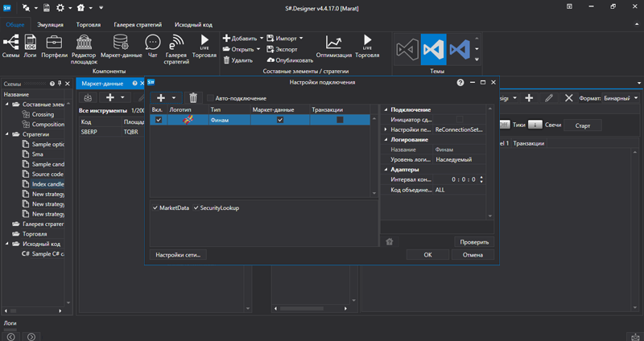Switch to Исходный код ribbon tab
644x341 pixels.
[x=193, y=25]
